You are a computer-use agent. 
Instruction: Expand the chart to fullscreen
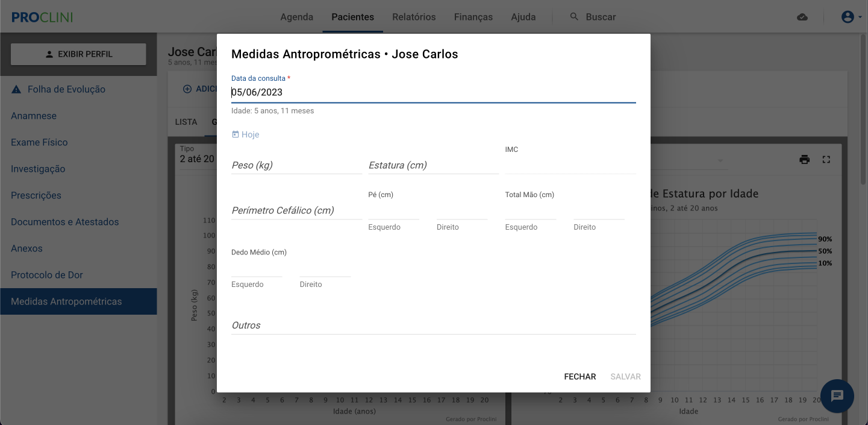point(826,160)
